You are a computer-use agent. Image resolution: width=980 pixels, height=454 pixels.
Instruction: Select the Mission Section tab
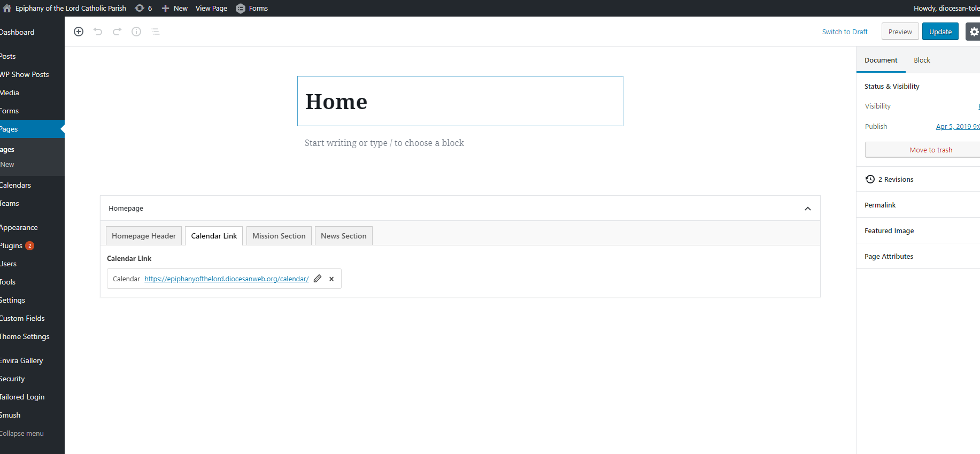click(279, 236)
